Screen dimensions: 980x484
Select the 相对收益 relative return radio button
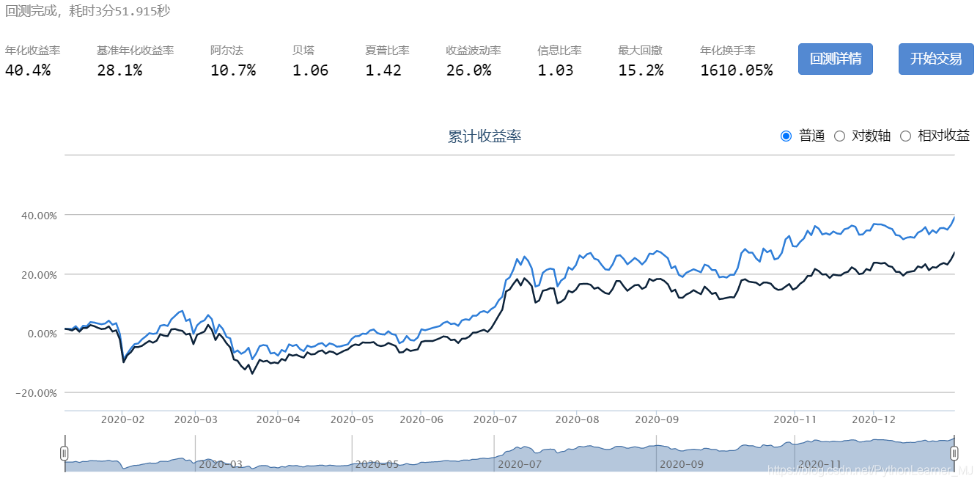point(905,136)
